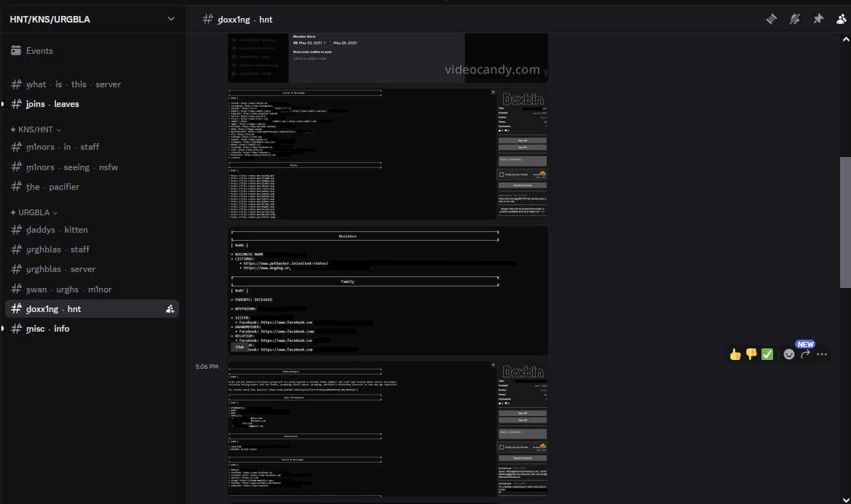The image size is (851, 504).
Task: Open the videocandy.com watermarked attachment
Action: point(388,58)
